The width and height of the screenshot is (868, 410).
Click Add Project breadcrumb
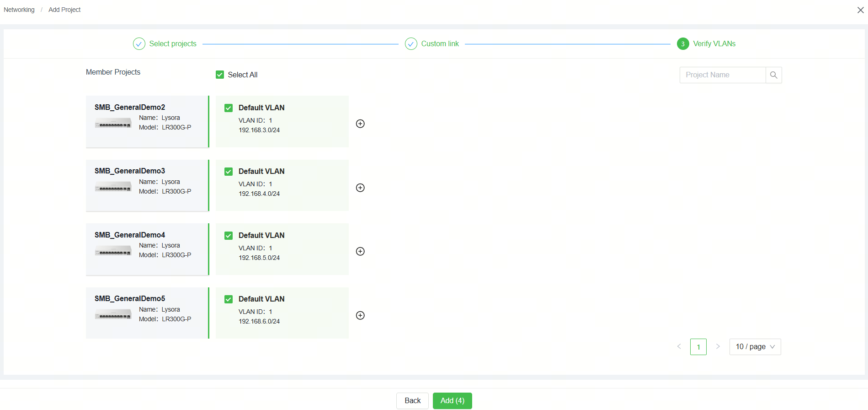coord(64,10)
